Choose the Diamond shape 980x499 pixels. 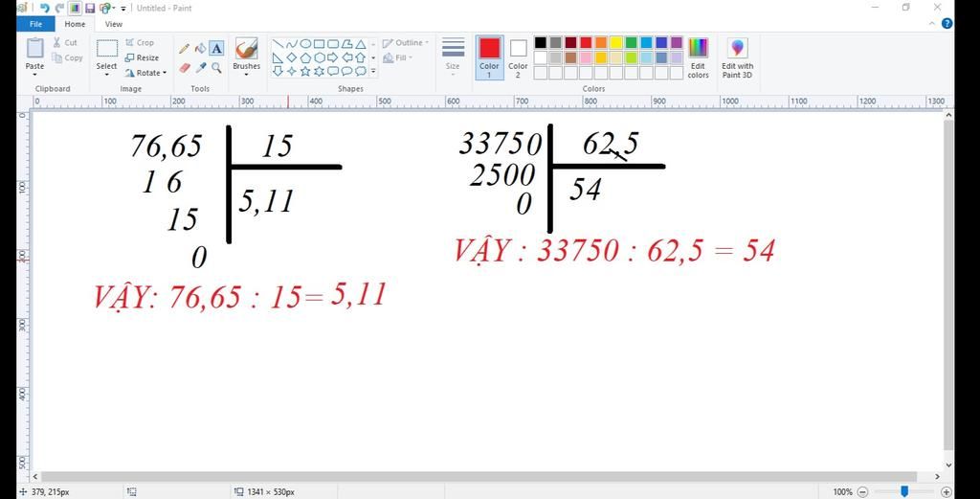click(x=291, y=58)
